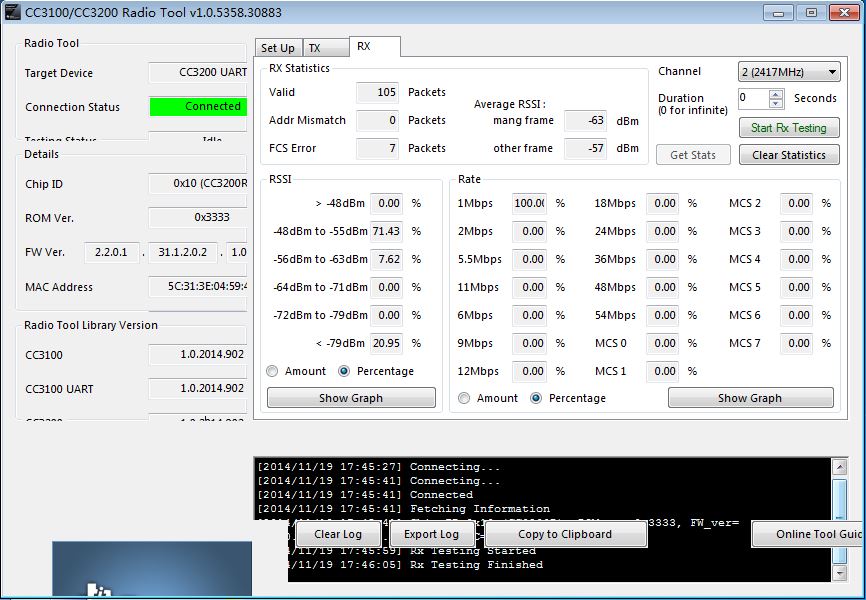Select the RX tab
866x600 pixels.
coord(375,46)
